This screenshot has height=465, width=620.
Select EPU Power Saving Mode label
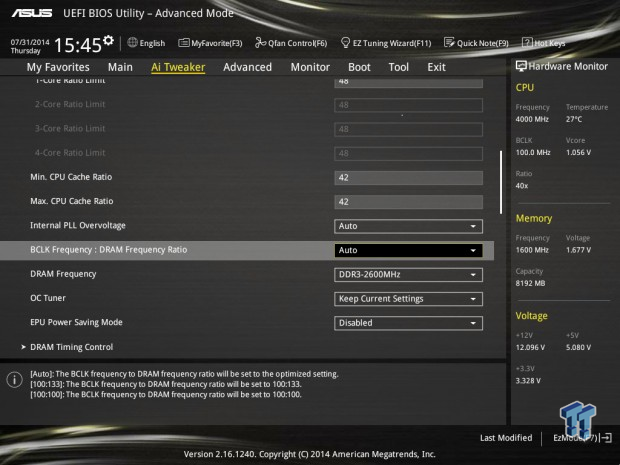click(76, 322)
